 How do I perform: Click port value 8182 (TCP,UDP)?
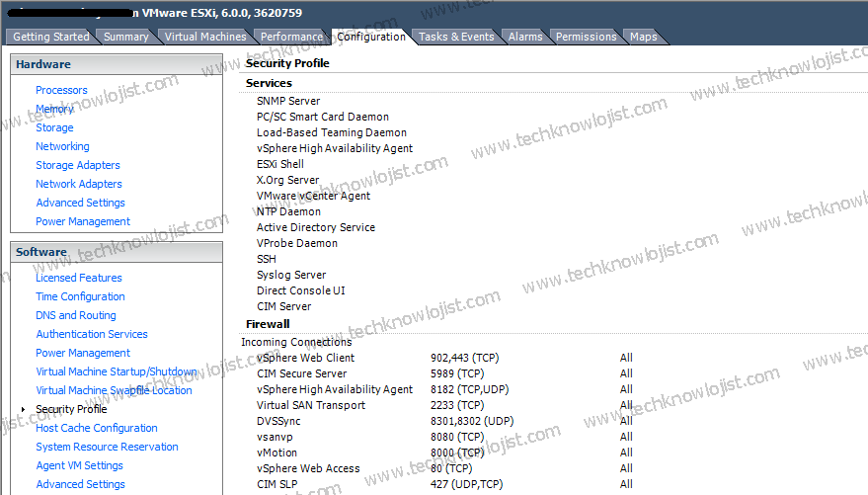click(469, 389)
